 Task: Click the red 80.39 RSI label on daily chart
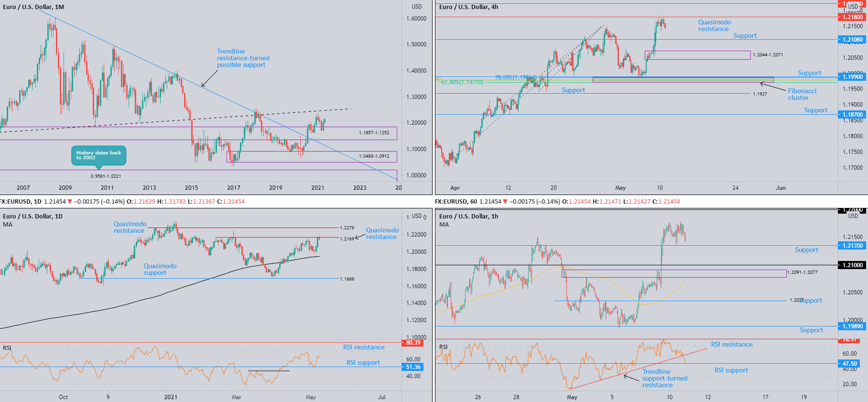click(x=413, y=343)
